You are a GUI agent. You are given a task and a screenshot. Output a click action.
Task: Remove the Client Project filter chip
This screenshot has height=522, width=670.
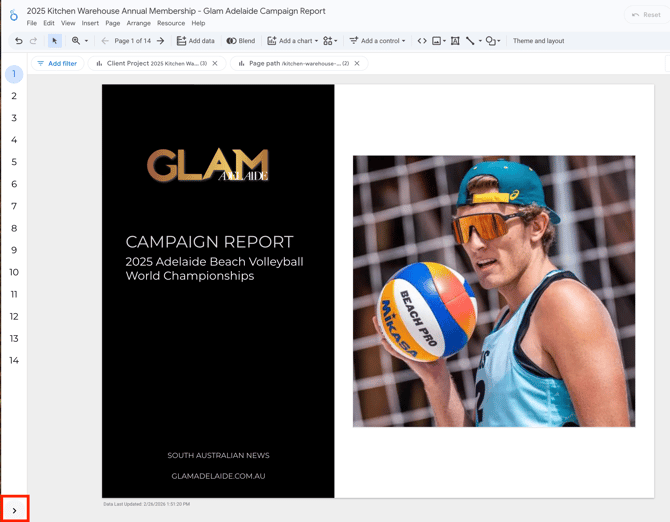click(x=215, y=63)
